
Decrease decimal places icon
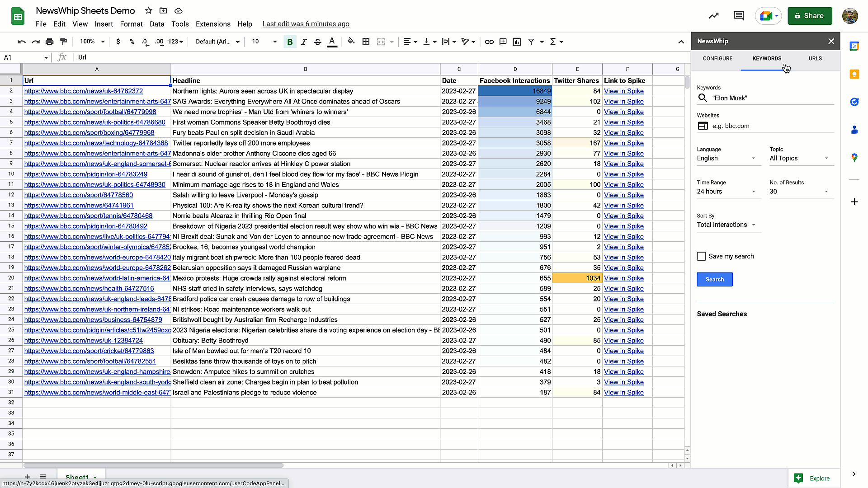click(145, 42)
